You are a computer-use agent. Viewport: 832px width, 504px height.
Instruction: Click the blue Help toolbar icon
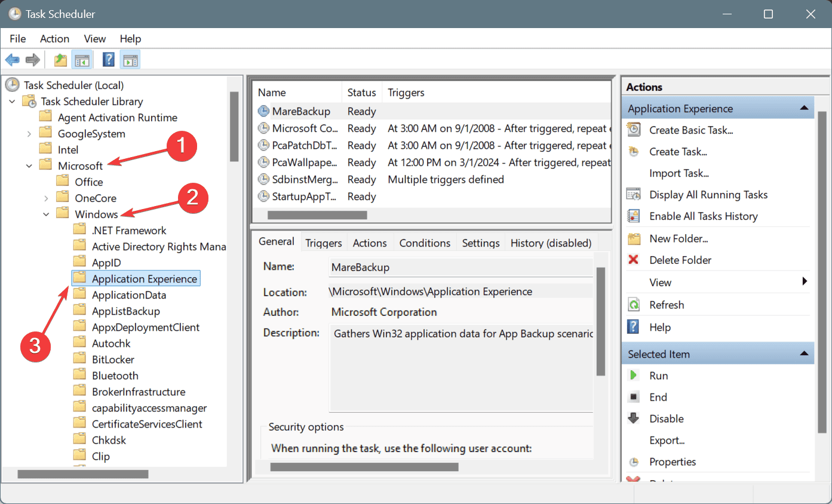pos(109,60)
